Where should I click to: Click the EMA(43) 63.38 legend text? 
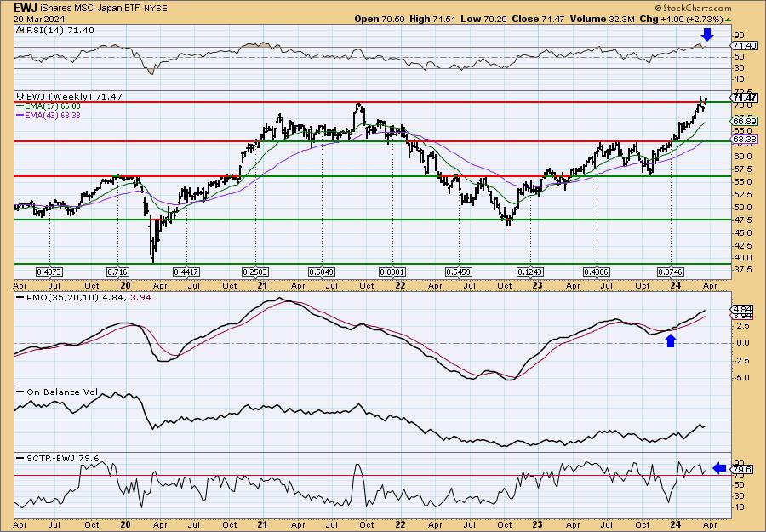tap(53, 116)
